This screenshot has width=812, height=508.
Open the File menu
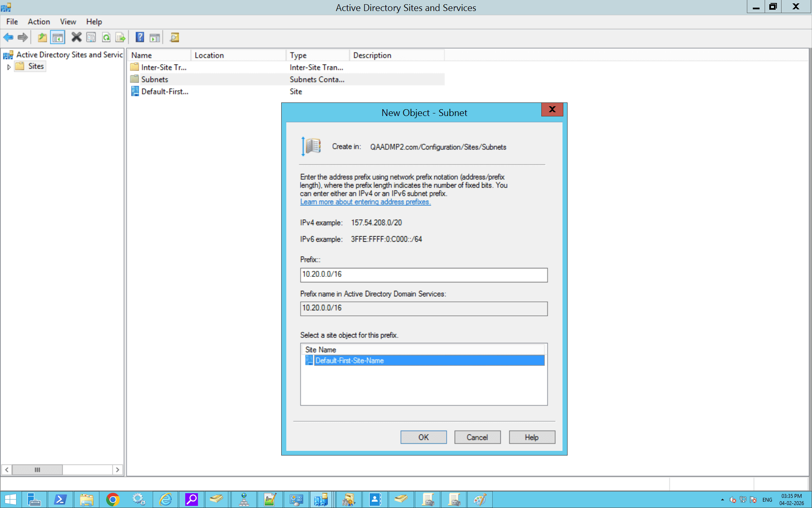coord(12,22)
